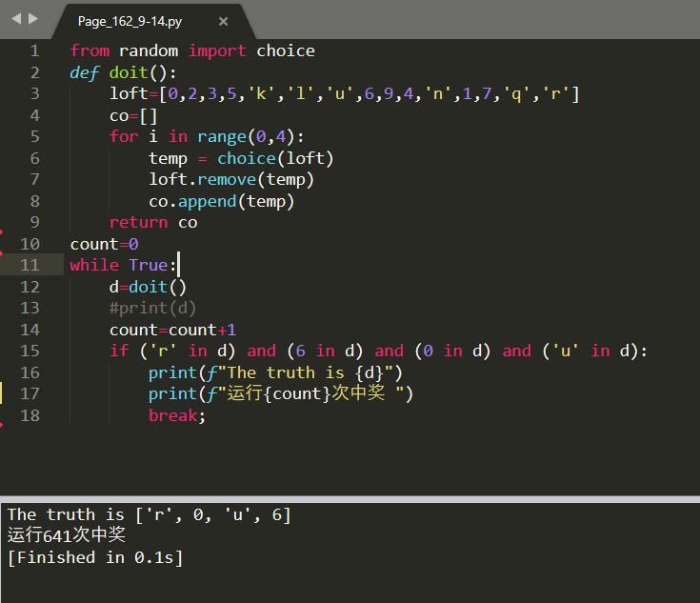The height and width of the screenshot is (603, 700).
Task: Click 'count=0' on line 10
Action: [105, 244]
